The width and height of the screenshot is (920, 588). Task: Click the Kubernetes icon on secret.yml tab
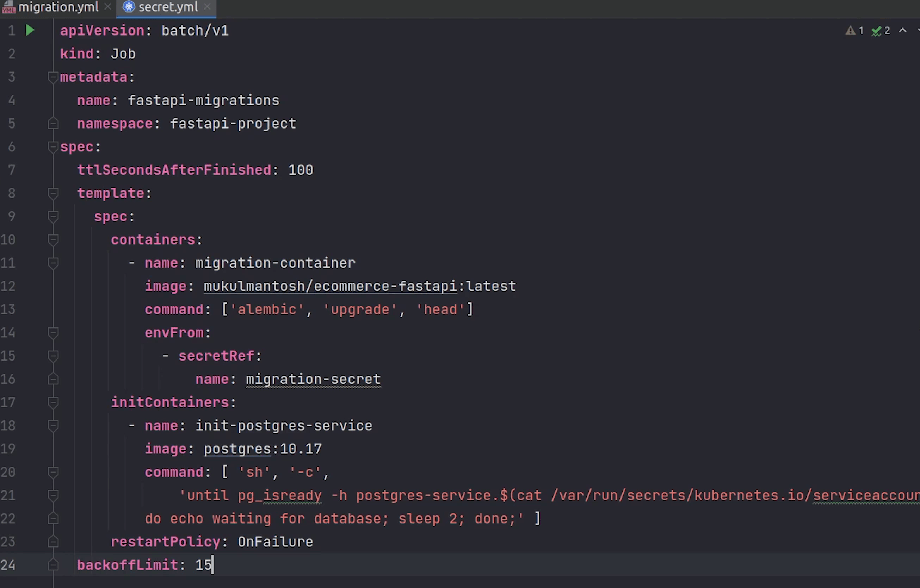(129, 6)
